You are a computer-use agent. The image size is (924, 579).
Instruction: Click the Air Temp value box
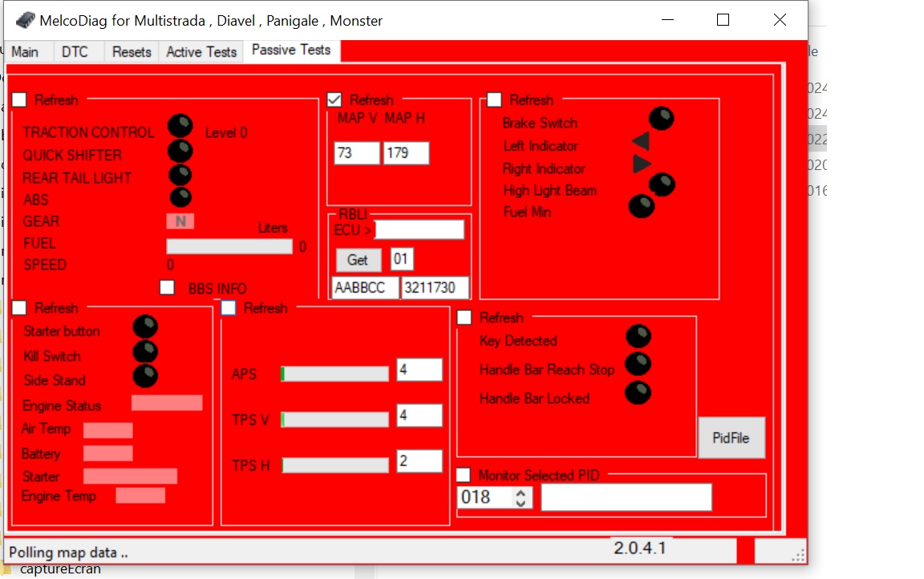click(x=107, y=431)
